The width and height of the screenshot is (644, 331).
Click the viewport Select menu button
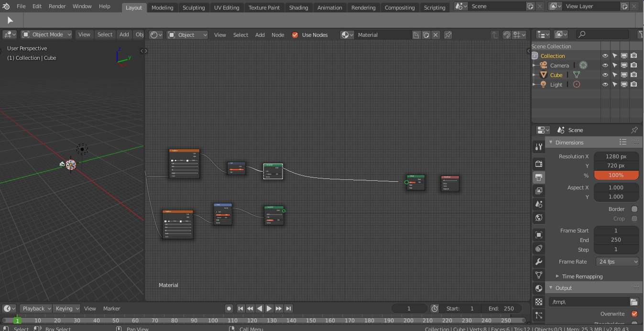105,34
